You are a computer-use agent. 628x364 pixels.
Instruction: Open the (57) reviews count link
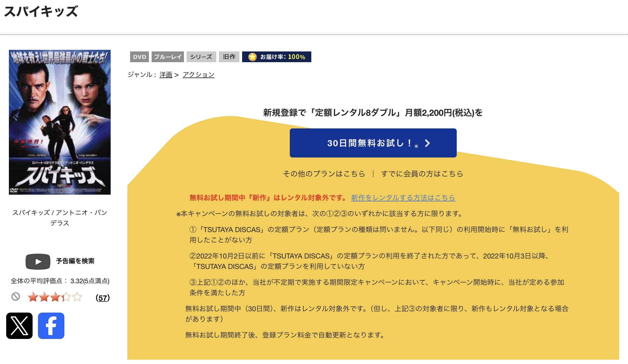(x=103, y=298)
